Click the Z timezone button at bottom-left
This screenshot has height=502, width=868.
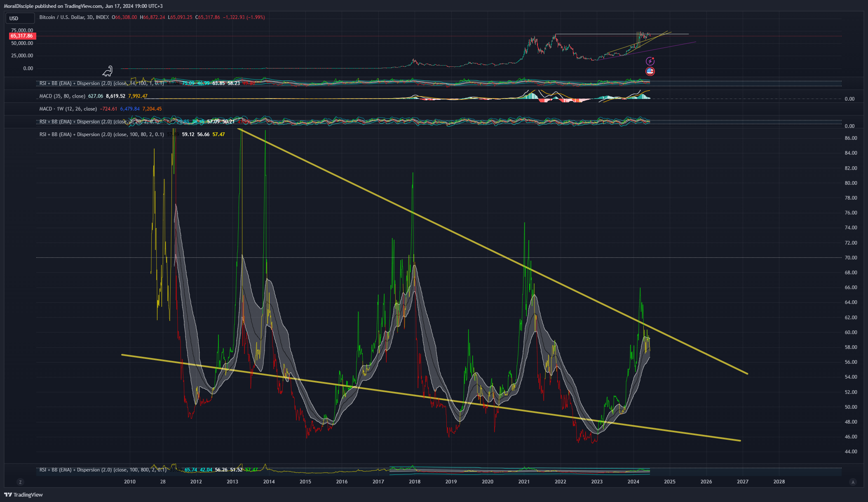point(20,482)
